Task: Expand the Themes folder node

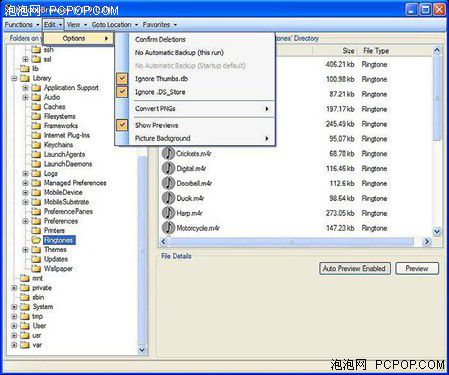Action: 25,250
